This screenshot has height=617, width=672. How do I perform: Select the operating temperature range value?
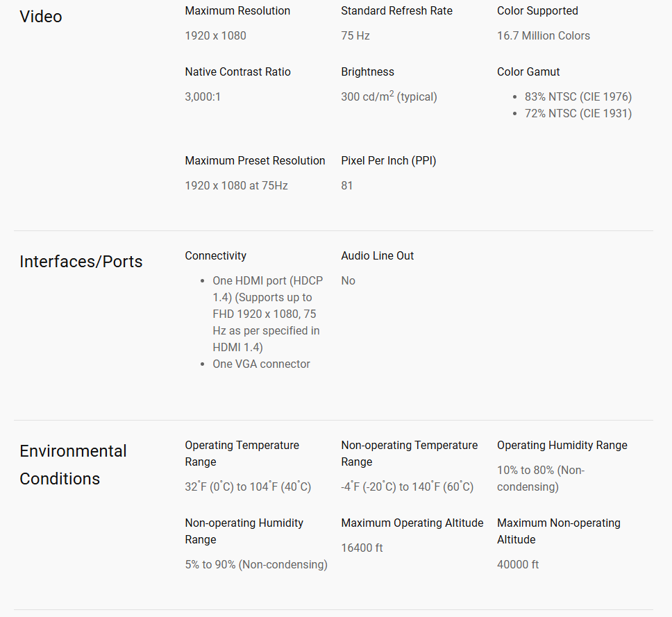[x=248, y=487]
